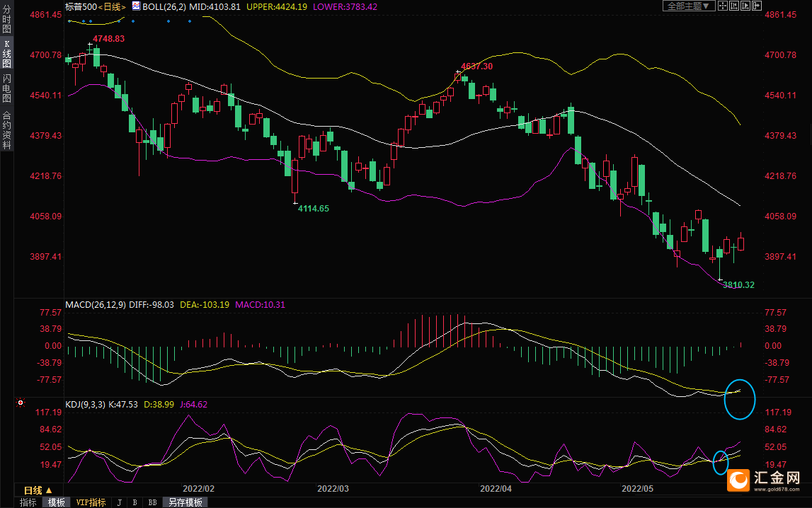Click the D:38.99 value
Viewport: 812px width, 508px height.
[159, 405]
